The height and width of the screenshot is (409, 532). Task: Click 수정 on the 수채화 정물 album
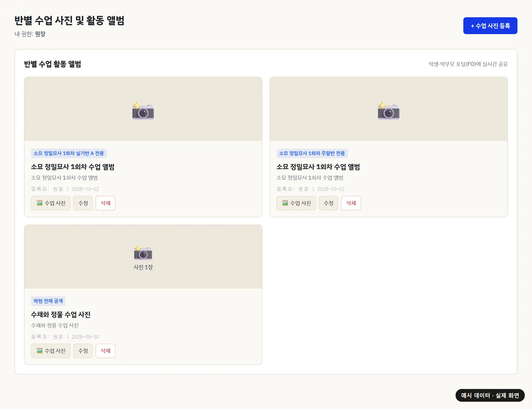coord(83,351)
